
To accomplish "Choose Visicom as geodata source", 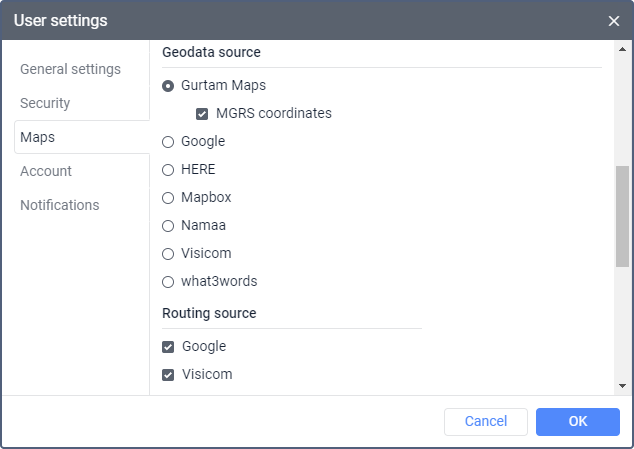I will coord(168,254).
